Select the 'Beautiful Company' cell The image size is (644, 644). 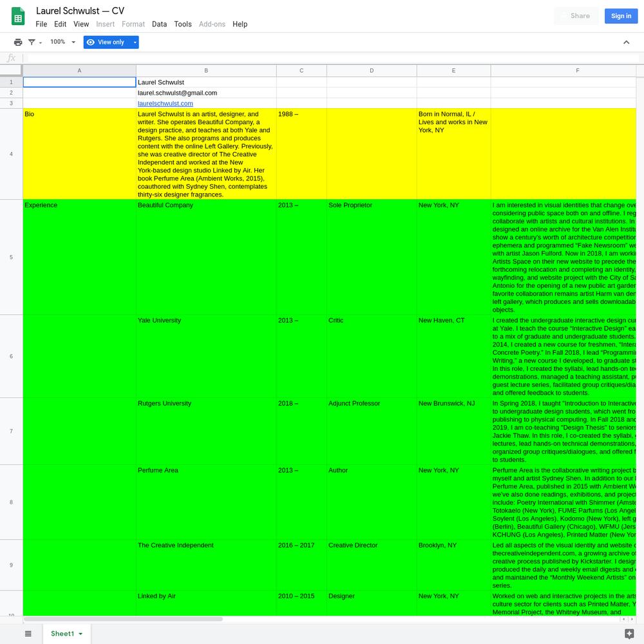(x=206, y=257)
